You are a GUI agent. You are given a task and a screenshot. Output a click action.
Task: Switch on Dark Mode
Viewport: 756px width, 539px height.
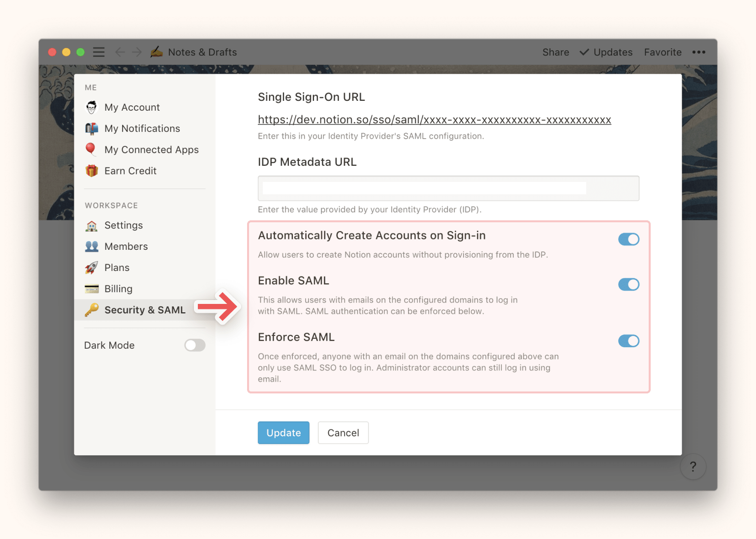195,345
